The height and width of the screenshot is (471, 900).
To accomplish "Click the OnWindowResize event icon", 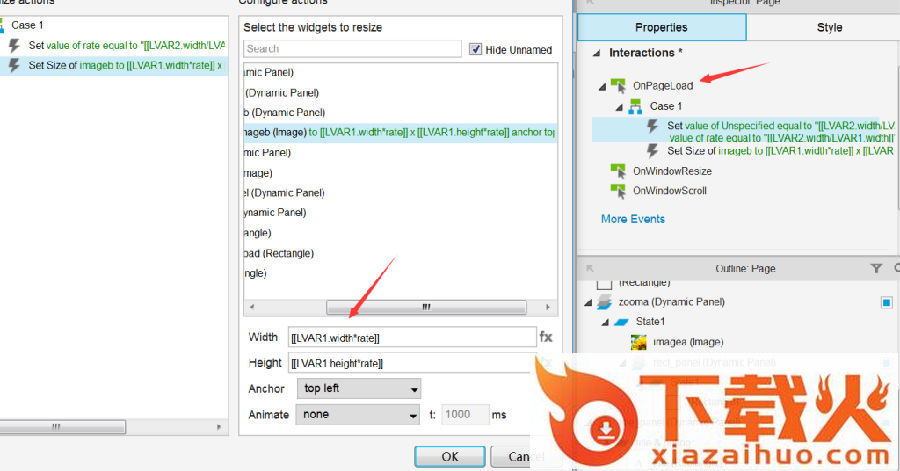I will (x=619, y=171).
